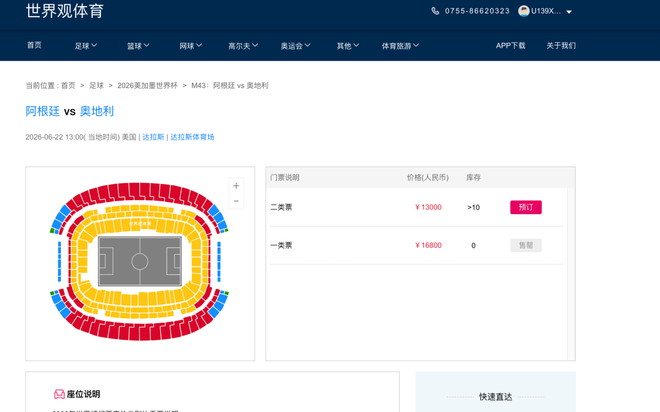This screenshot has width=660, height=412.
Task: Click the 预订 button for 二类票
Action: [x=526, y=207]
